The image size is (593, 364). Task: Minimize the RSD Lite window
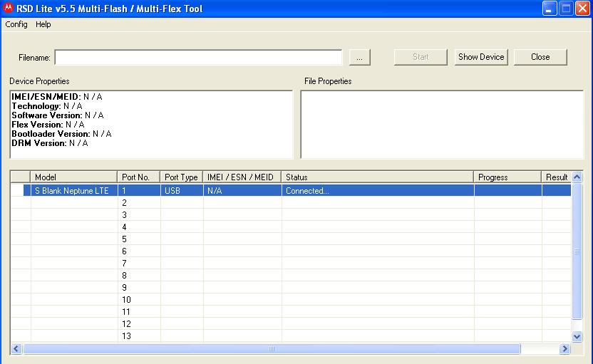550,9
